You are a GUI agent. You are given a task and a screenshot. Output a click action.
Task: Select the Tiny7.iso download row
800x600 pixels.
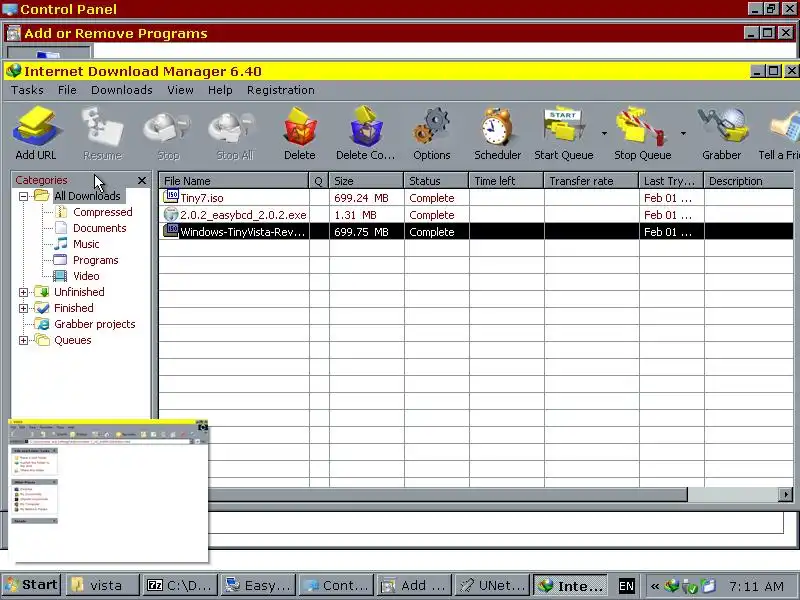pos(476,198)
